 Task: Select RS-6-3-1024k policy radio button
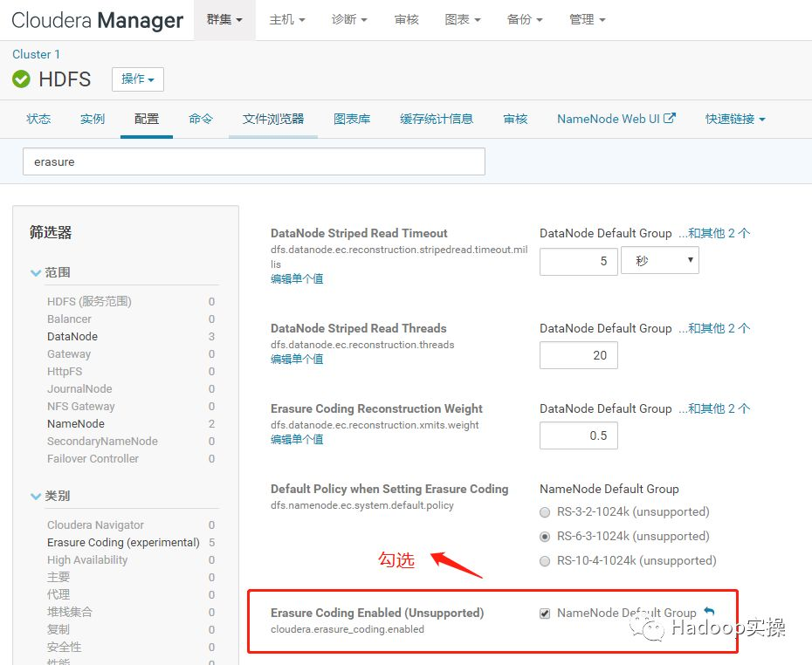click(545, 537)
